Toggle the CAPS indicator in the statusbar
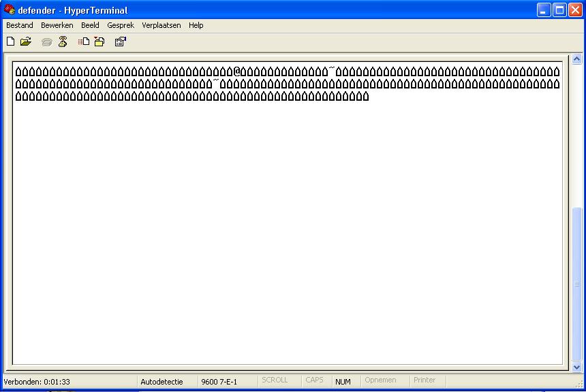This screenshot has height=392, width=586. [315, 380]
